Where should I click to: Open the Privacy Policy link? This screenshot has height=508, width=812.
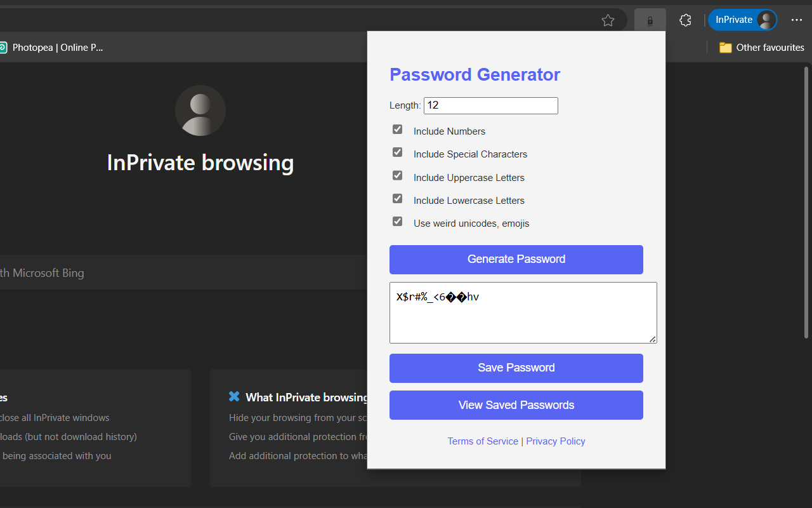click(x=555, y=441)
